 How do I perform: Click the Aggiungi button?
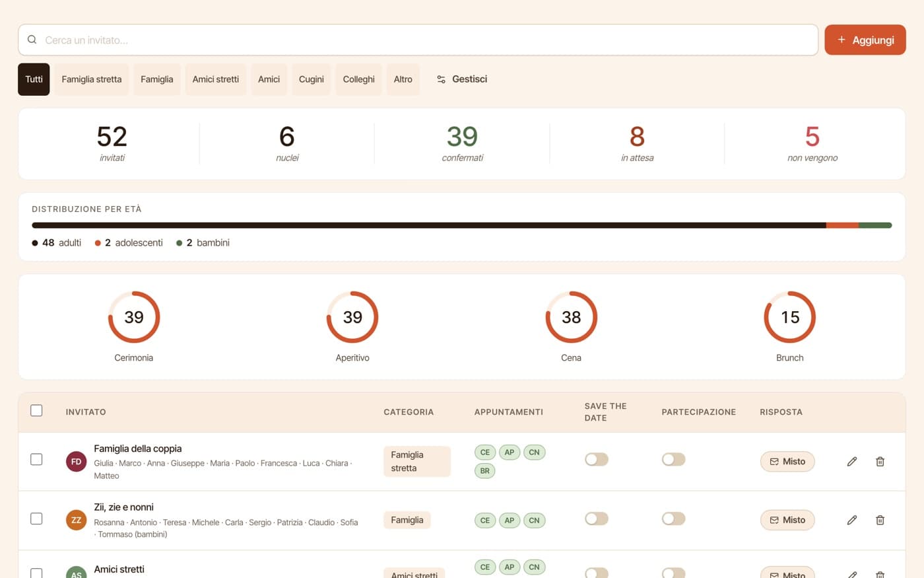[x=865, y=40]
